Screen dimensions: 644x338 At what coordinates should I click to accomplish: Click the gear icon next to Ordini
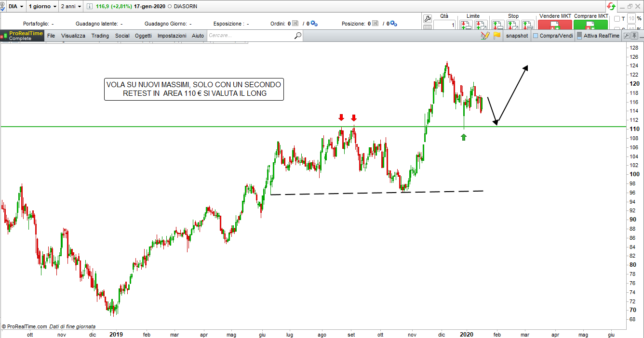coord(314,24)
